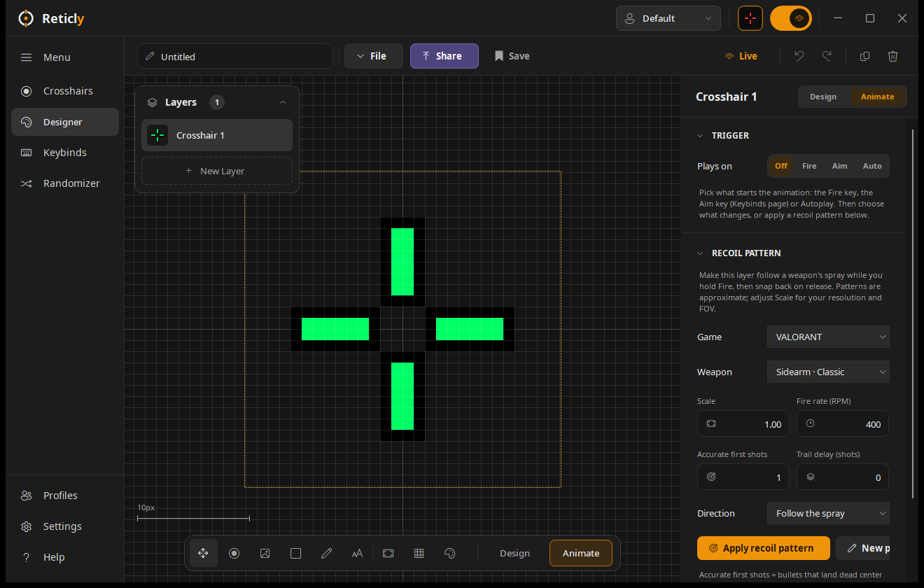Click the Crosshair 1 layer thumbnail
The width and height of the screenshot is (924, 588).
click(157, 135)
